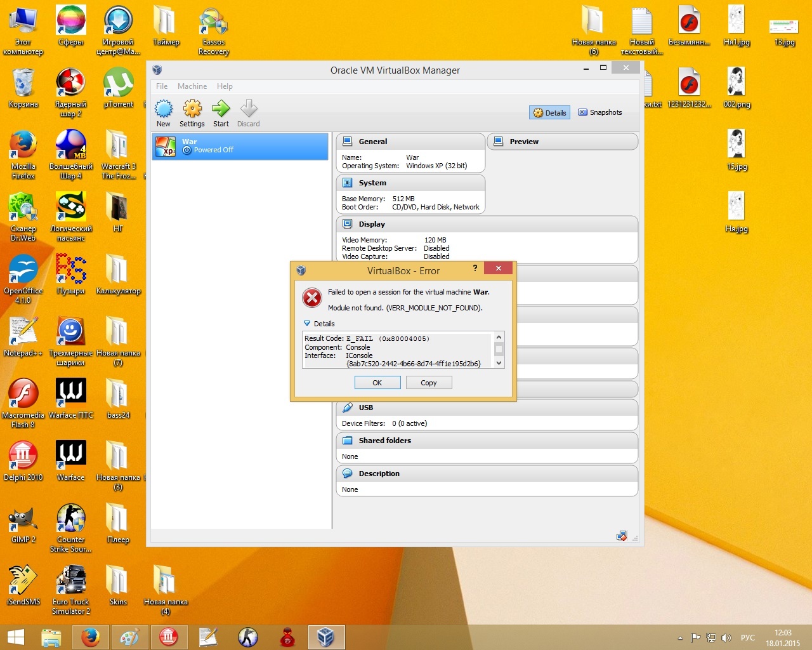Click the Этот компьютер desktop icon
The height and width of the screenshot is (650, 812).
23,30
